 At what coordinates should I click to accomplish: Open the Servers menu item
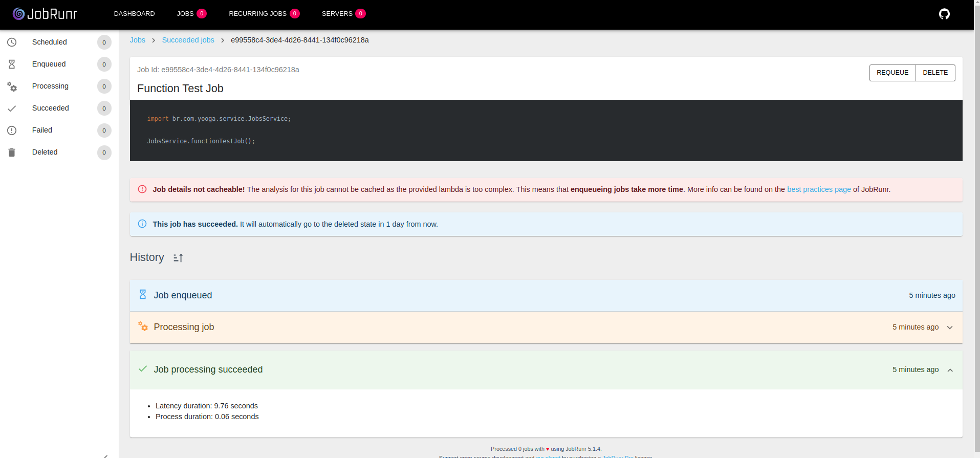point(337,14)
